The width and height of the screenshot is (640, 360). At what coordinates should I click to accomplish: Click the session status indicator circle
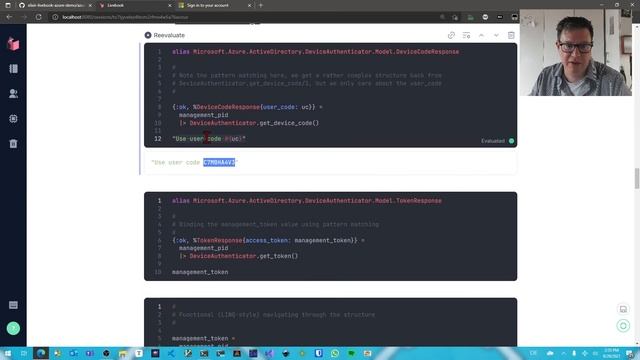pyautogui.click(x=623, y=326)
